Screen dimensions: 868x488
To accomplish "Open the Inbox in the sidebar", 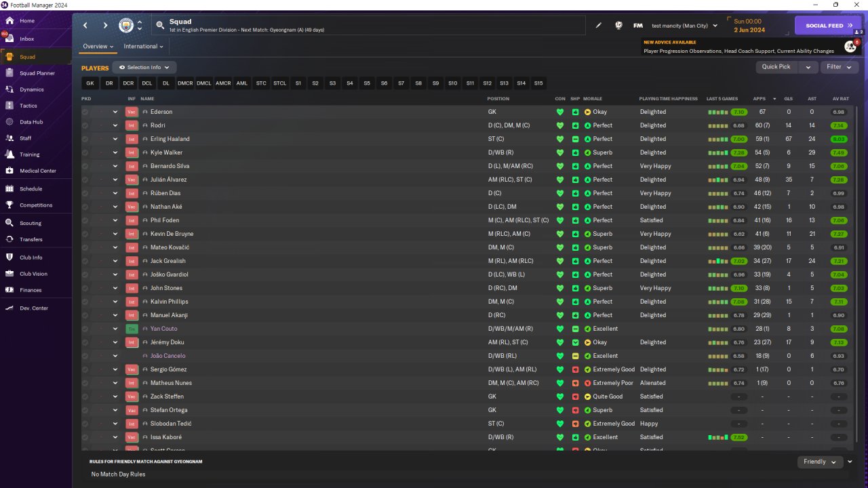I will tap(27, 39).
